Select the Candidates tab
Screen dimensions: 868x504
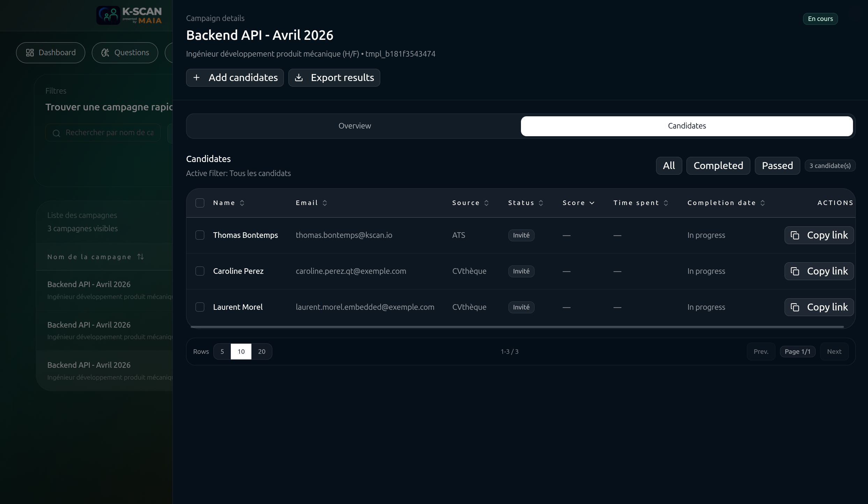coord(686,126)
